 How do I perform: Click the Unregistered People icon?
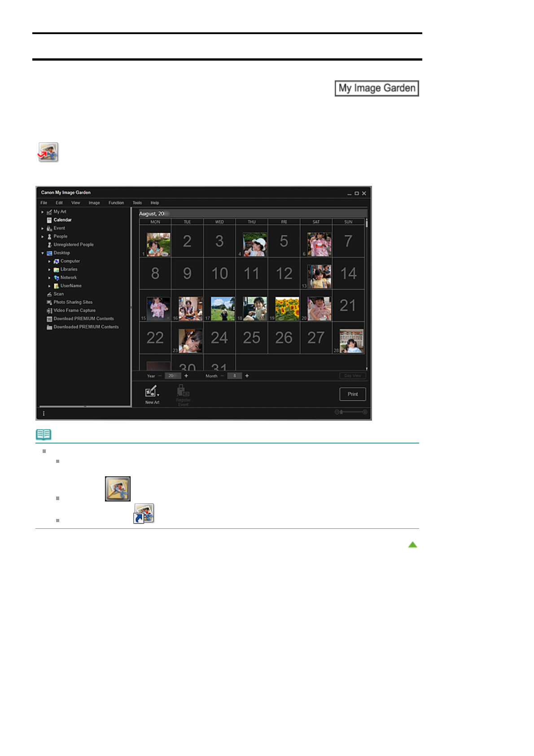(x=49, y=245)
